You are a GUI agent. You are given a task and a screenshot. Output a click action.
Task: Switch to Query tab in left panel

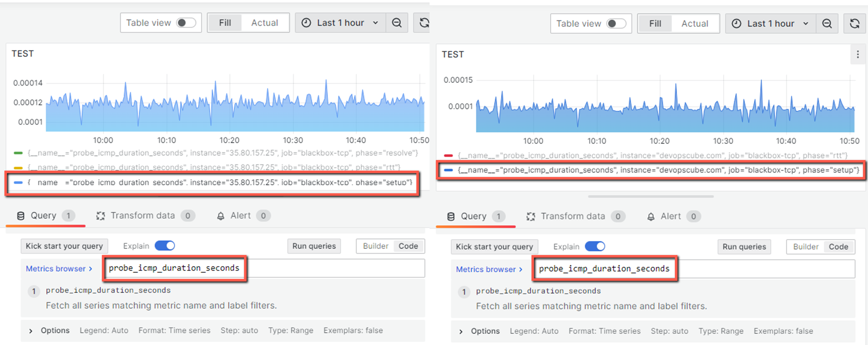pos(45,216)
